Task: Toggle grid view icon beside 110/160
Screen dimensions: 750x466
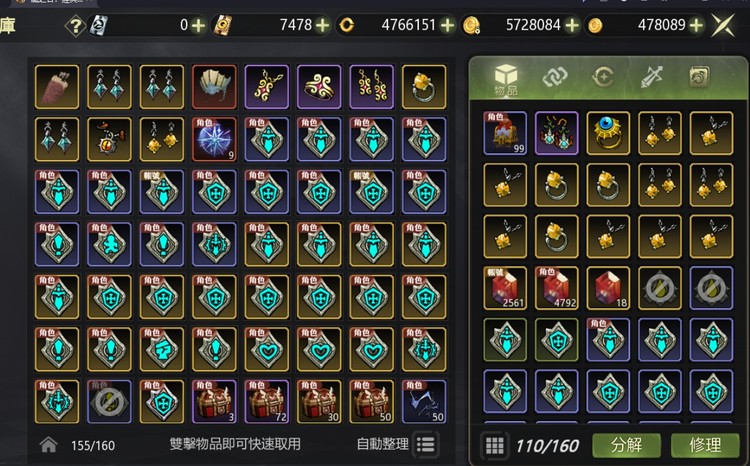Action: pyautogui.click(x=495, y=446)
